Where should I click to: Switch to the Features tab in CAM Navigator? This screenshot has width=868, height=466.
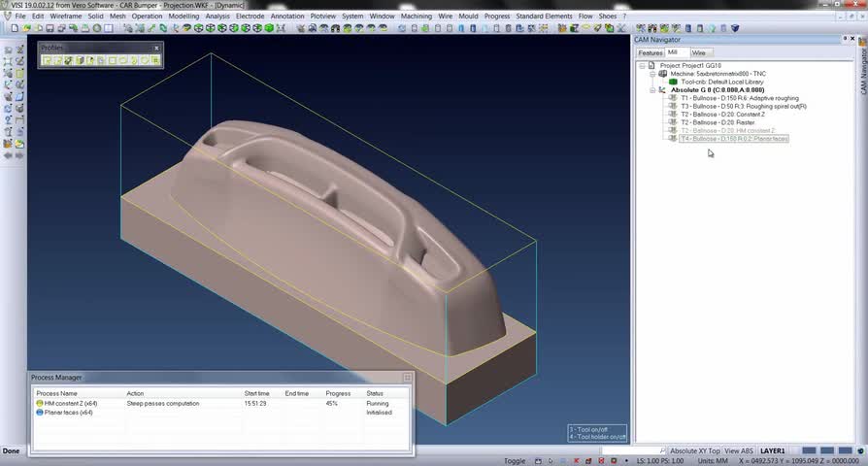click(650, 52)
